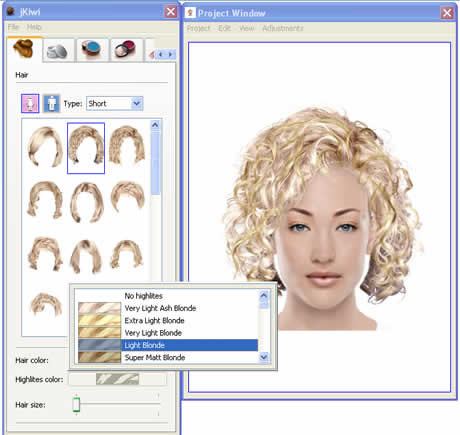Image resolution: width=460 pixels, height=435 pixels.
Task: Open the Project menu in Project Window
Action: pyautogui.click(x=198, y=28)
